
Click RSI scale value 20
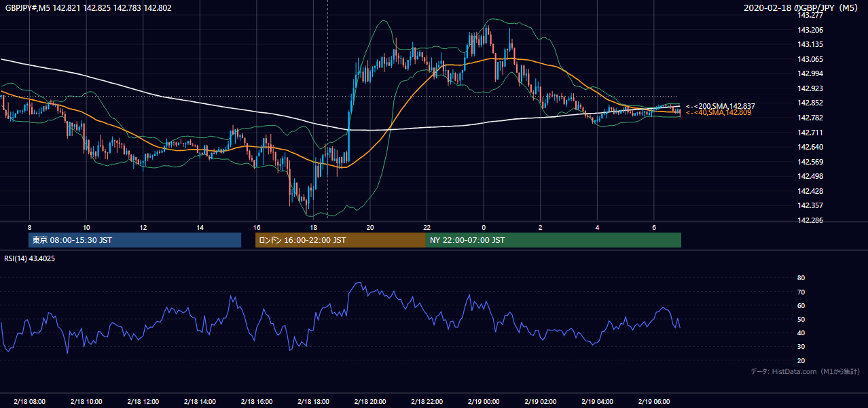tap(801, 360)
